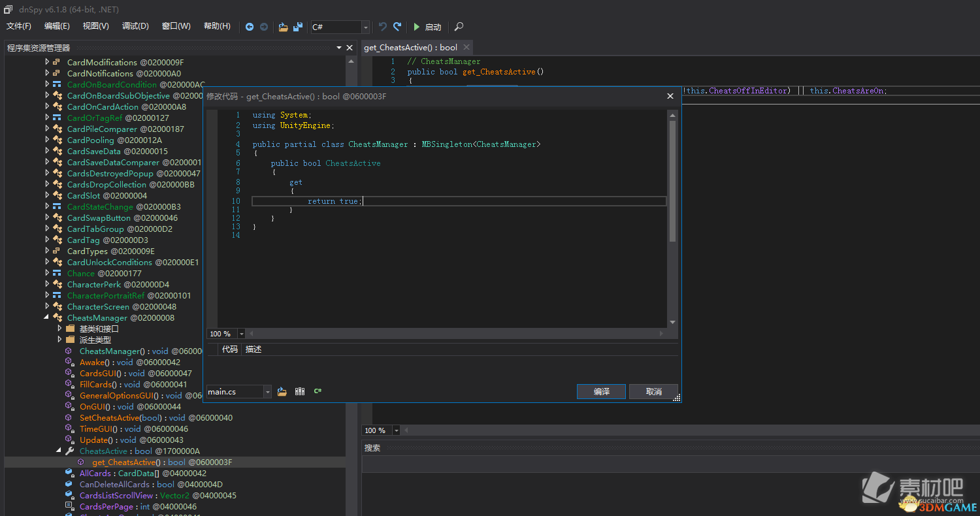The image size is (980, 516).
Task: Open the 100 % zoom dropdown in dialog
Action: (x=242, y=334)
